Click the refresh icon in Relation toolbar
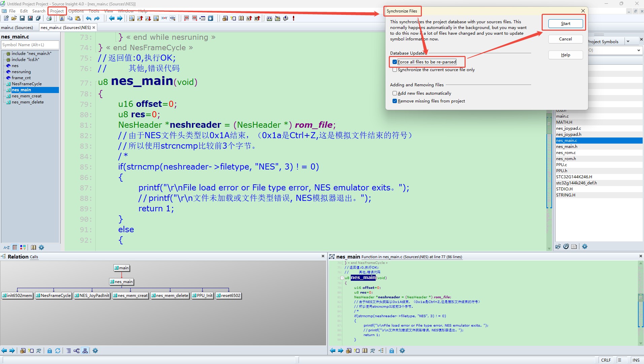The image size is (644, 364). (x=58, y=351)
